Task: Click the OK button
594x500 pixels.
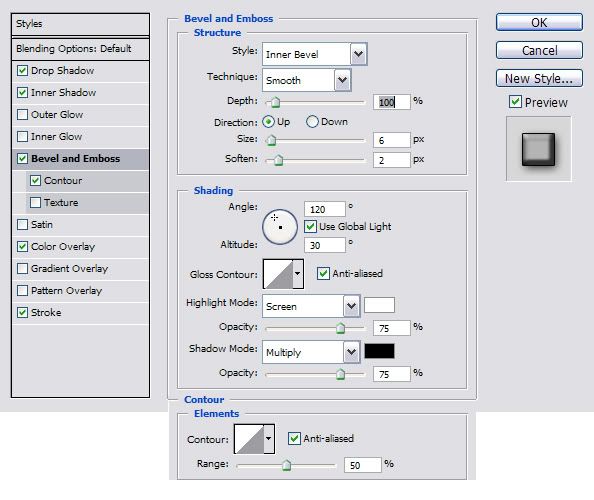Action: (x=539, y=22)
